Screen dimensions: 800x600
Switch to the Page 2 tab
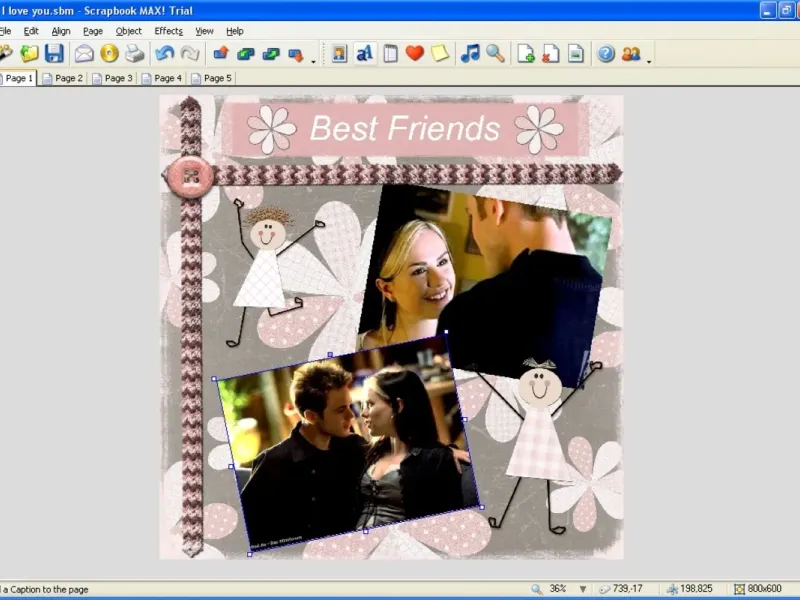tap(63, 78)
